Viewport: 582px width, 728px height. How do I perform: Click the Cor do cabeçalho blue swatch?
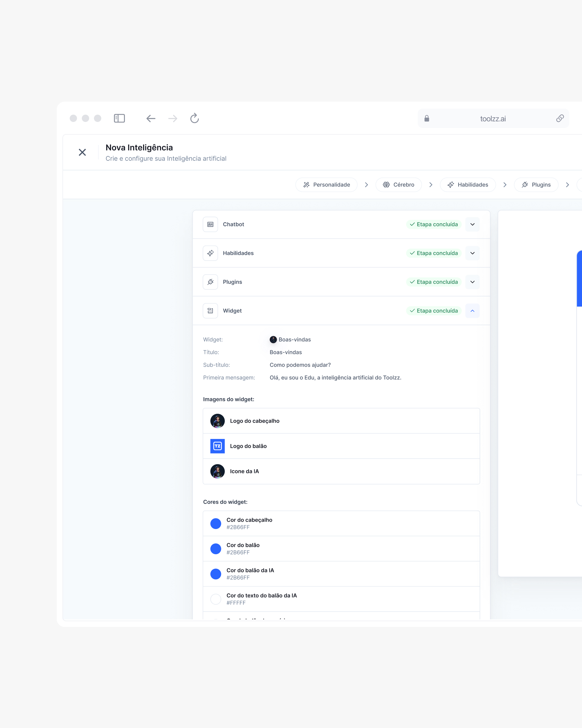point(216,523)
